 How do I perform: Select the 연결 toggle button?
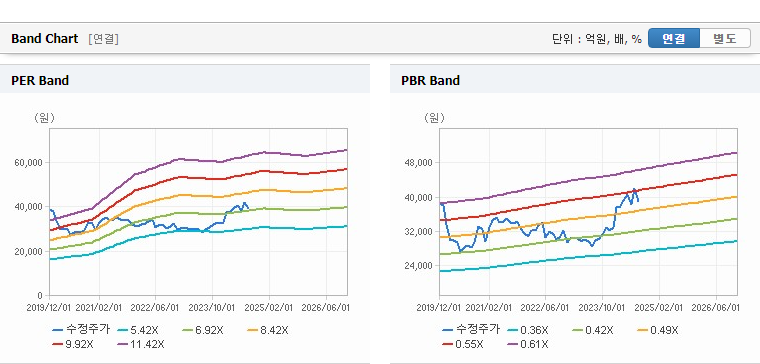[674, 38]
